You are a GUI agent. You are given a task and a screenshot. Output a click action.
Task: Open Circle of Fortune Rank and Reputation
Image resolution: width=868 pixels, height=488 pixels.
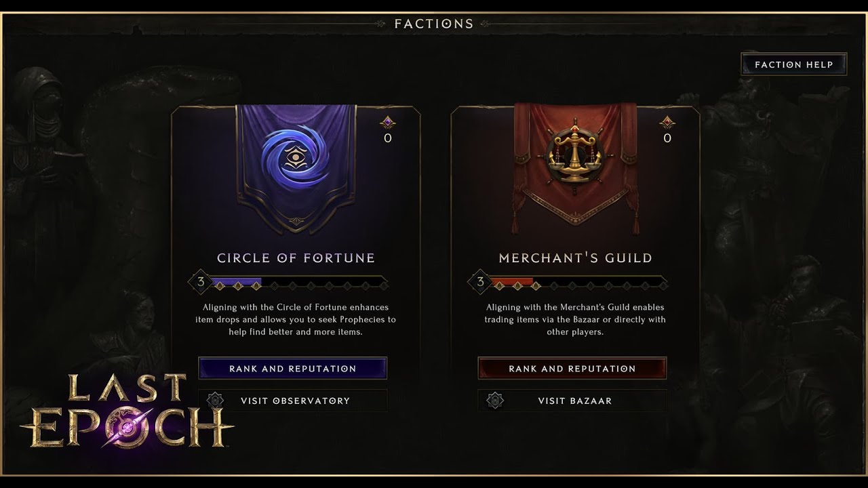(292, 368)
